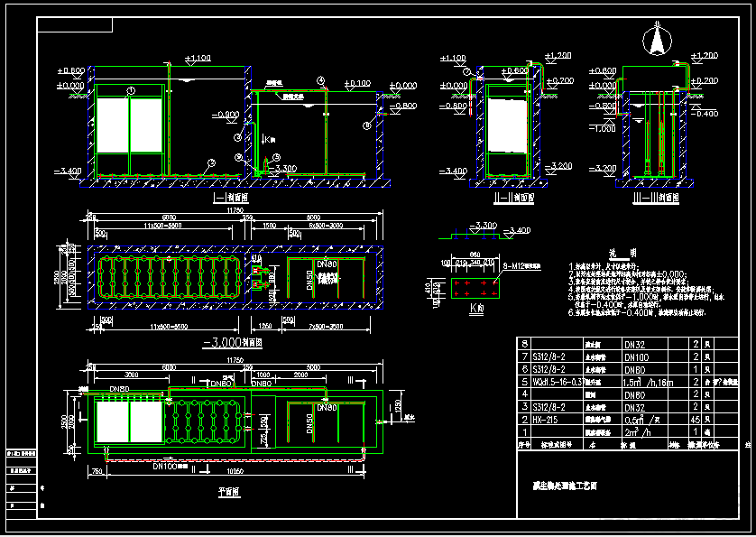Screen dimensions: 756x537
Task: Select the II-II section view title
Action: (x=514, y=198)
